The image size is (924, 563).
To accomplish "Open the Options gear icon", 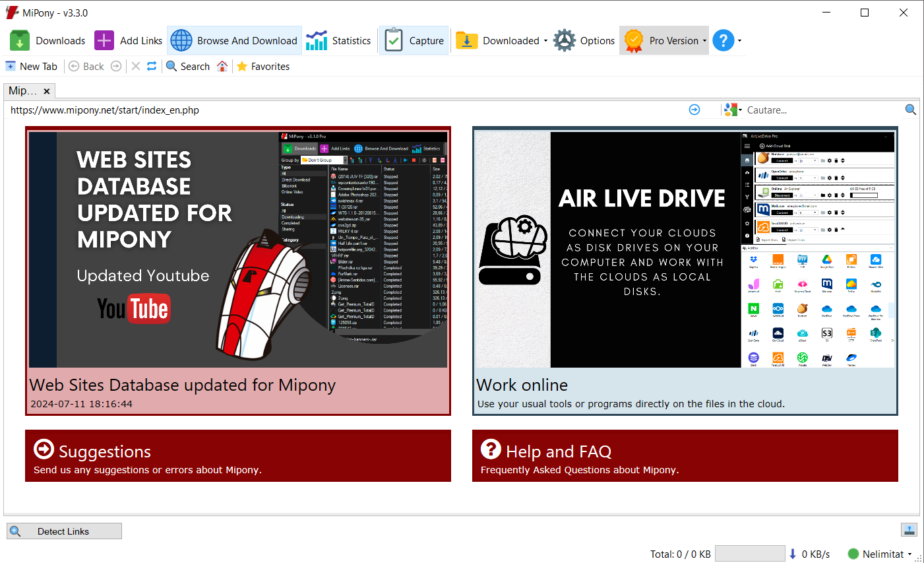I will [x=565, y=40].
